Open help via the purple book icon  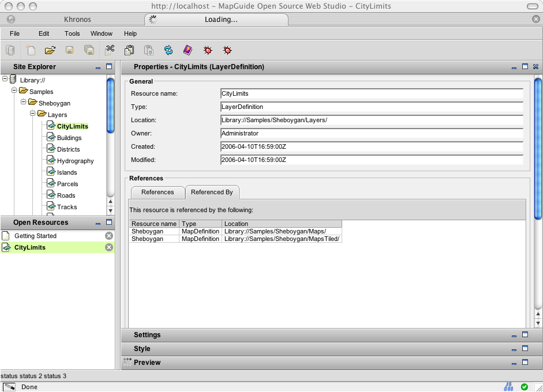[x=188, y=50]
